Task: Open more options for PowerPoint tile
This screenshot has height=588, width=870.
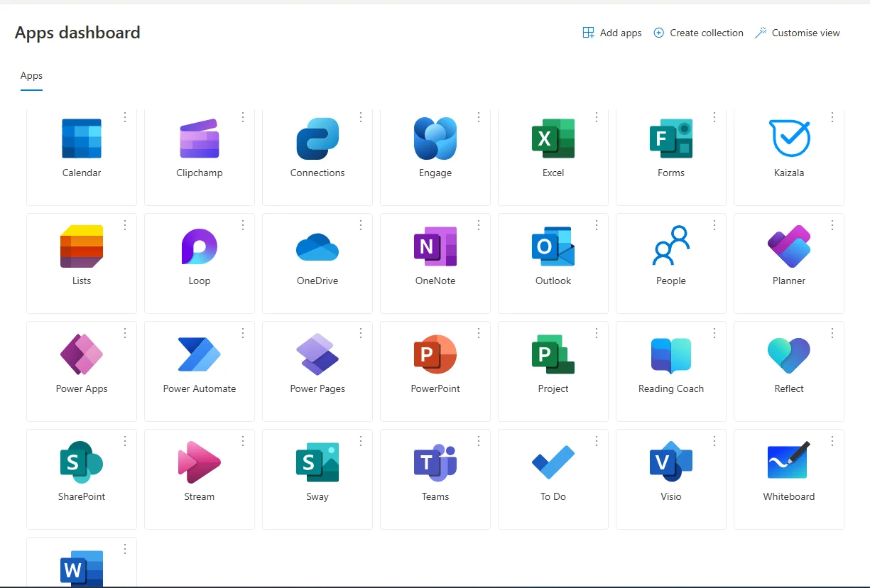Action: [x=479, y=333]
